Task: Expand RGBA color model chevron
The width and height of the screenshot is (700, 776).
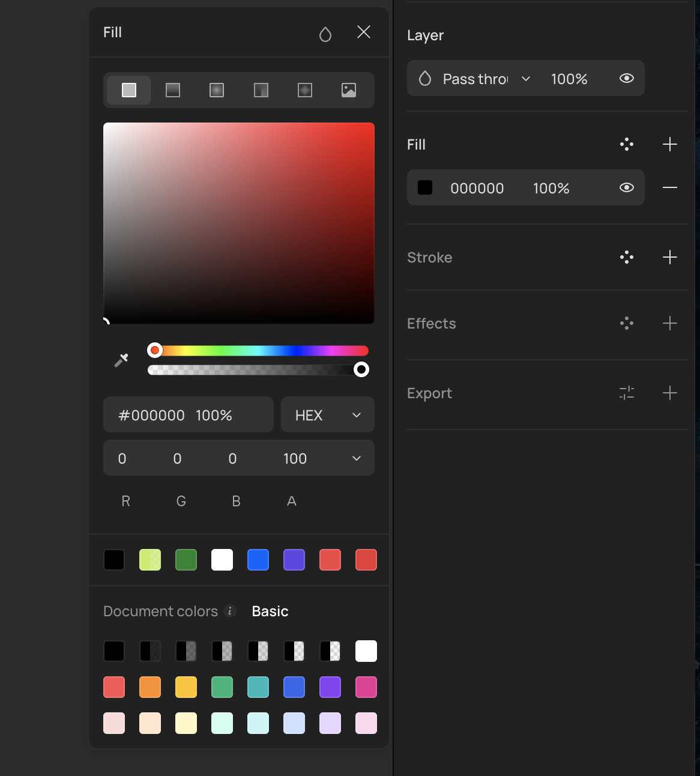Action: (x=357, y=458)
